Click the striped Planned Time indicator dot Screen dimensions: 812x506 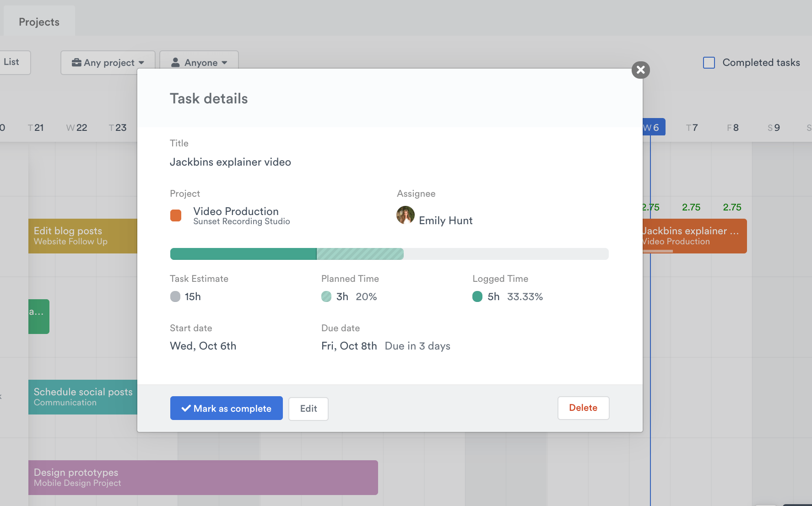[326, 296]
